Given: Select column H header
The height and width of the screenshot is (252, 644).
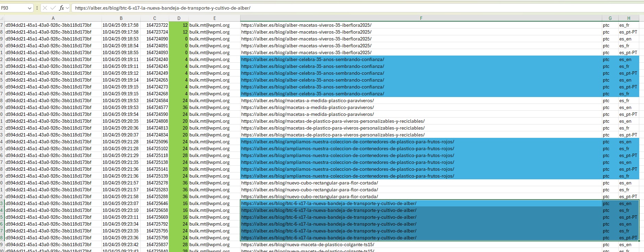Looking at the screenshot, I should tap(629, 18).
